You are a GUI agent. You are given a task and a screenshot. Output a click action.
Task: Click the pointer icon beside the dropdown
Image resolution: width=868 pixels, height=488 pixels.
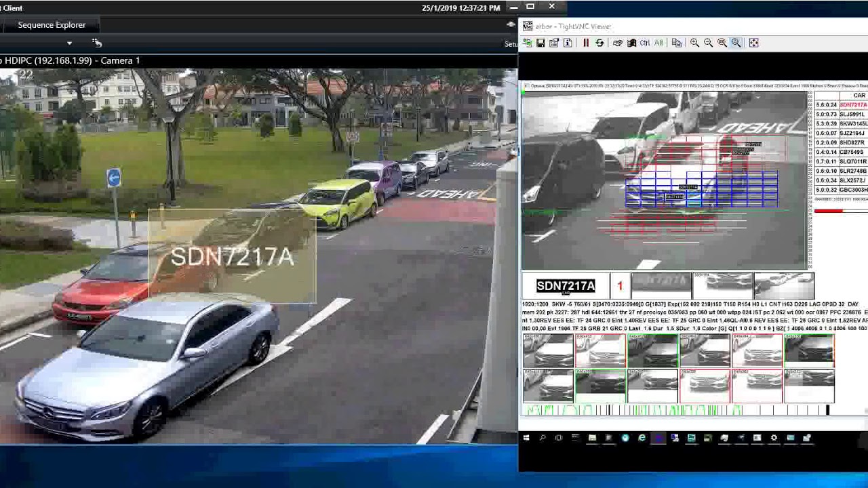[x=97, y=43]
